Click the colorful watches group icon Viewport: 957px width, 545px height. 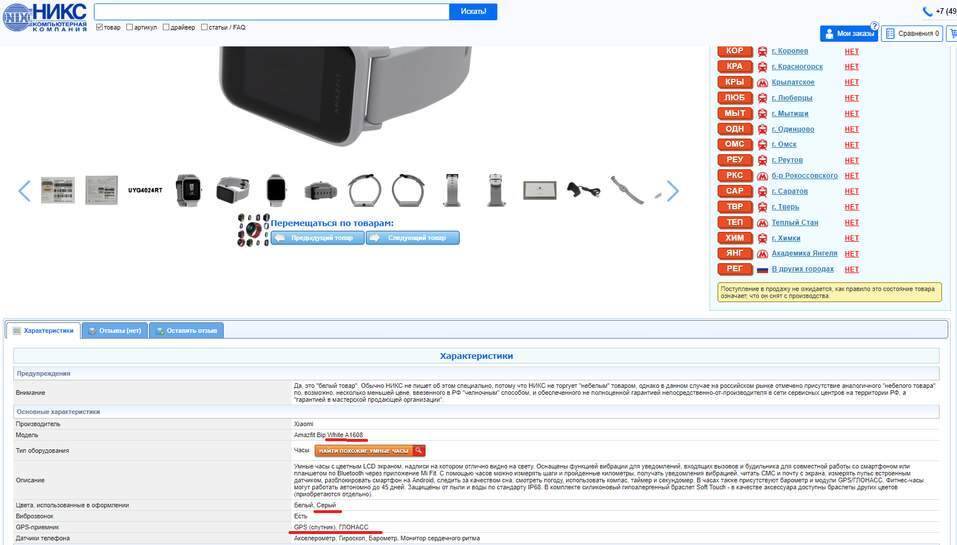click(253, 230)
